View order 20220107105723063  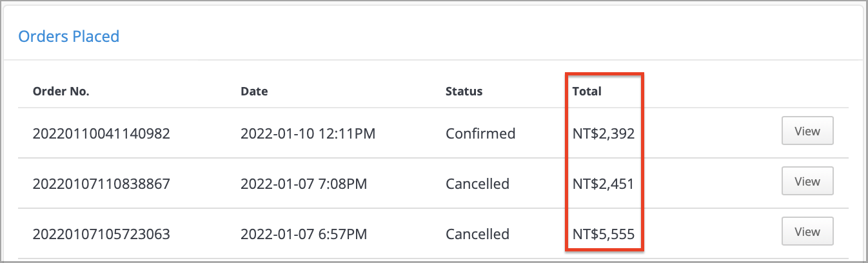click(x=807, y=231)
